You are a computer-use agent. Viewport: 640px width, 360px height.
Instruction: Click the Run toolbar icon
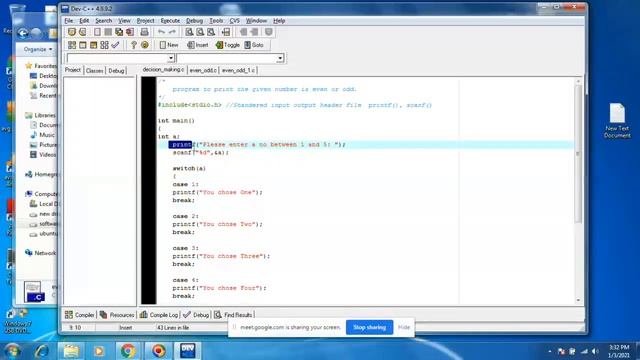pyautogui.click(x=82, y=45)
